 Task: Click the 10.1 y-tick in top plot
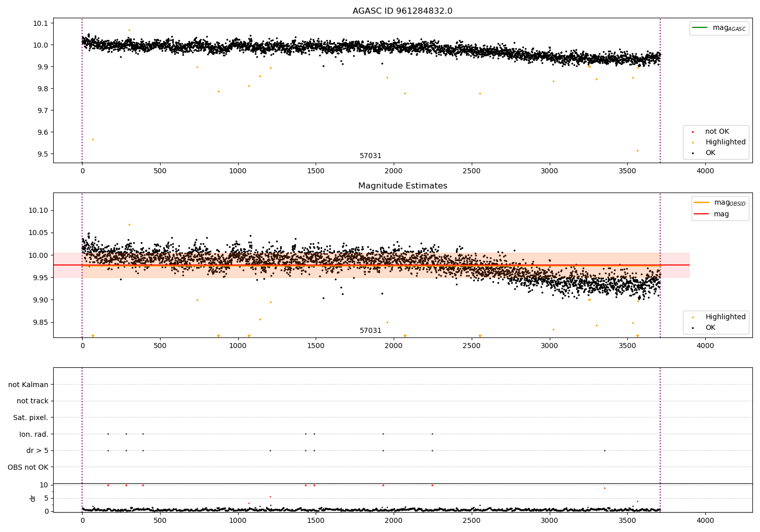coord(41,23)
